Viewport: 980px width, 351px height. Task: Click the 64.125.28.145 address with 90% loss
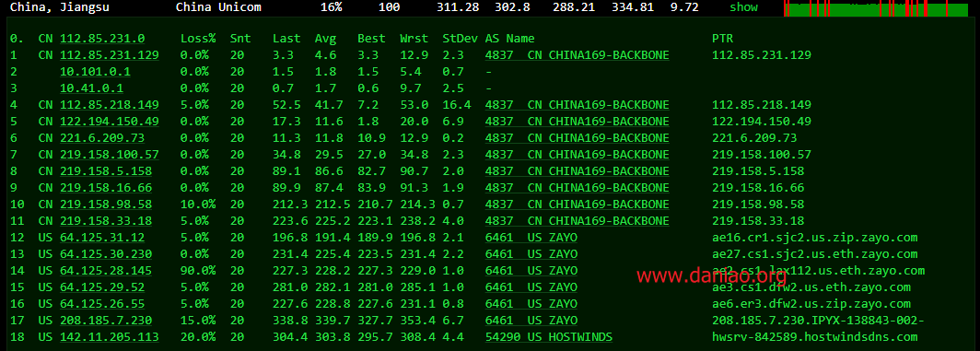[x=106, y=270]
